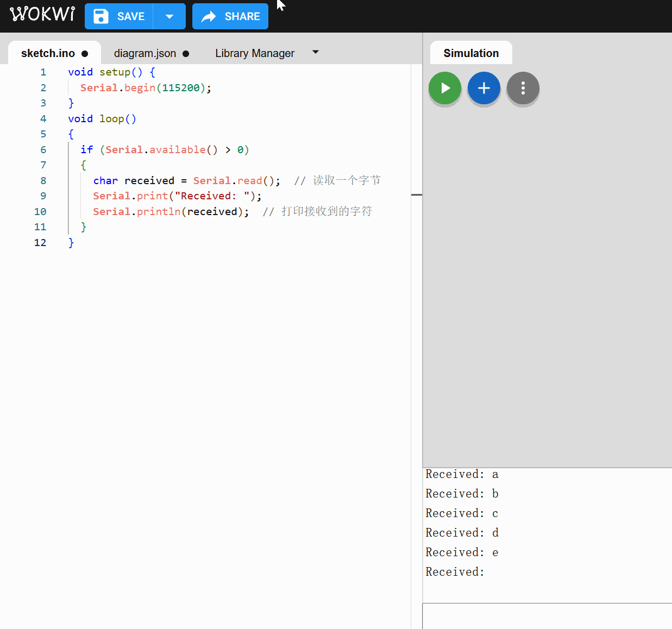Switch to the sketch.ino tab

click(x=54, y=53)
